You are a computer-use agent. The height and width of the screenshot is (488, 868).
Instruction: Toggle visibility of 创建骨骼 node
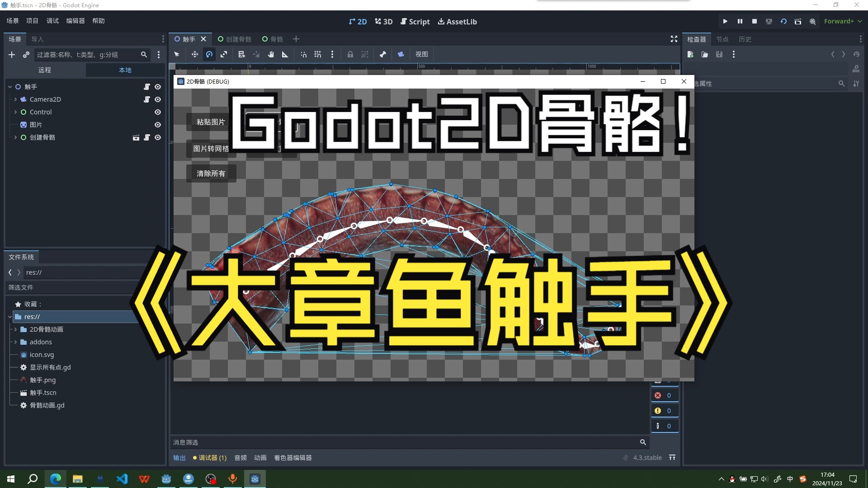(x=158, y=137)
